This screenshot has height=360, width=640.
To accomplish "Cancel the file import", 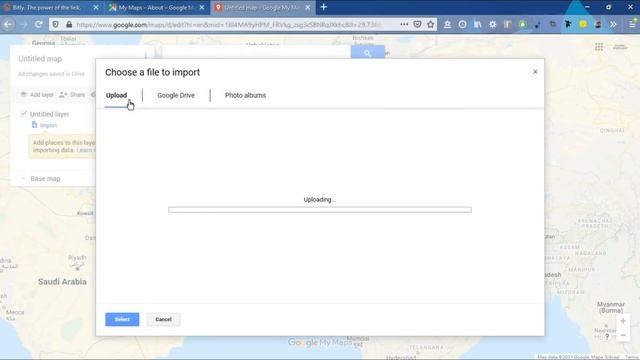I will 163,319.
